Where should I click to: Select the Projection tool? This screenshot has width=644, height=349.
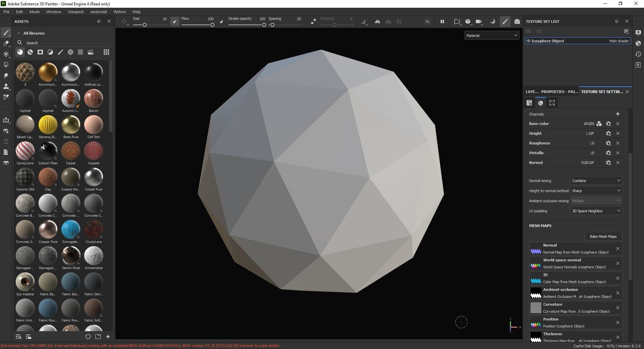[x=6, y=54]
